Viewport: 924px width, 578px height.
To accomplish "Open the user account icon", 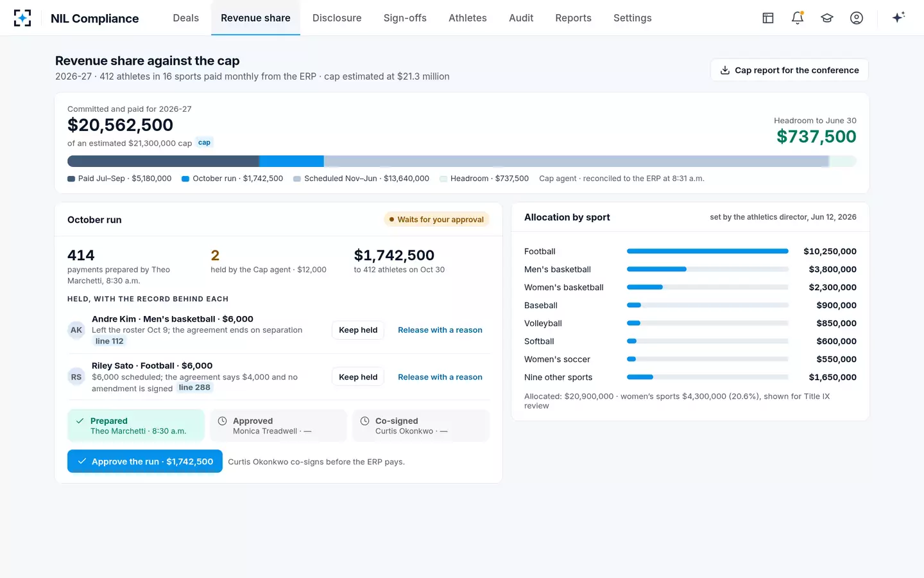I will coord(857,18).
